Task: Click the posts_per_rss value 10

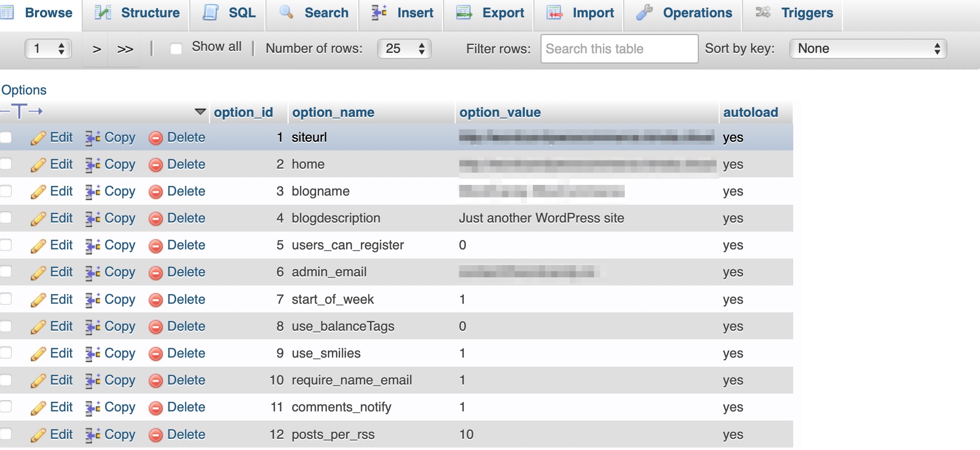Action: click(x=466, y=434)
